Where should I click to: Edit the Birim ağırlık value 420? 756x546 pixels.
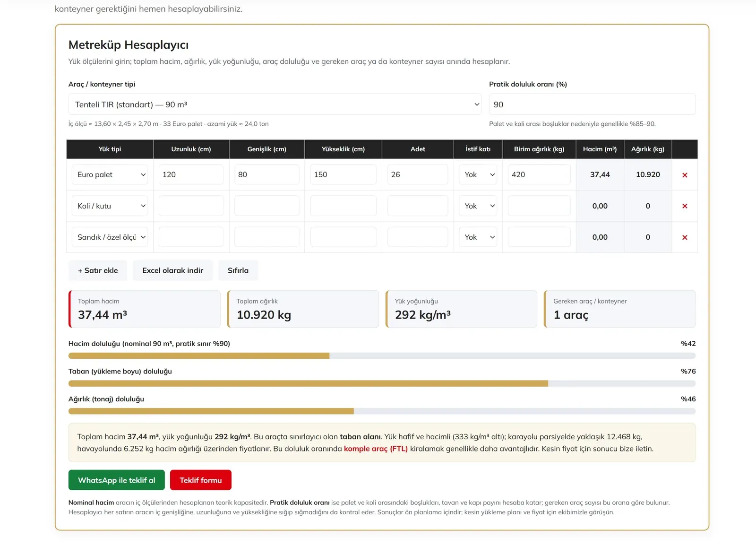539,174
